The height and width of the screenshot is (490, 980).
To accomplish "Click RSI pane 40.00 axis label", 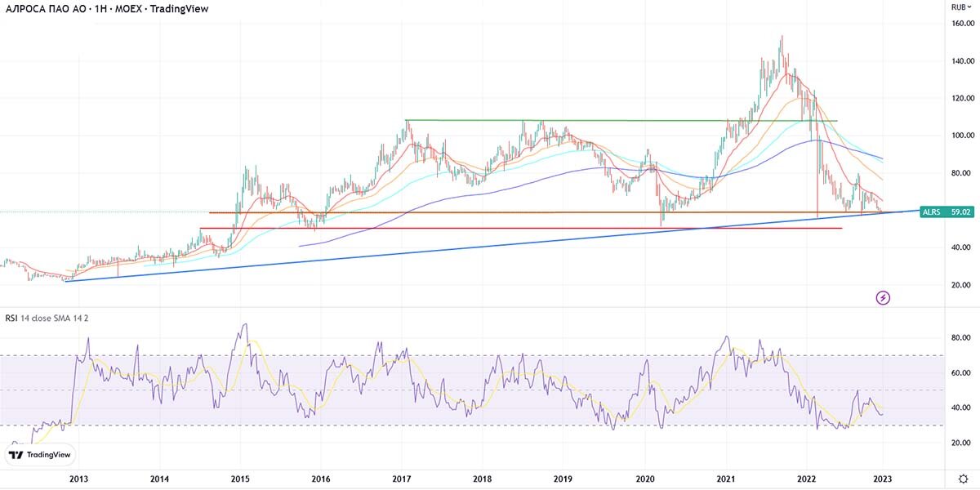I will [x=961, y=408].
